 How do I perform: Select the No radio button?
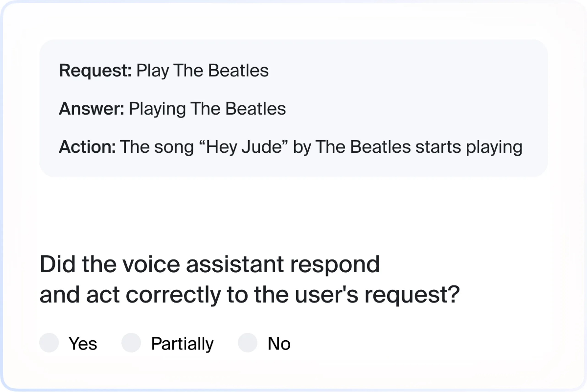tap(248, 343)
